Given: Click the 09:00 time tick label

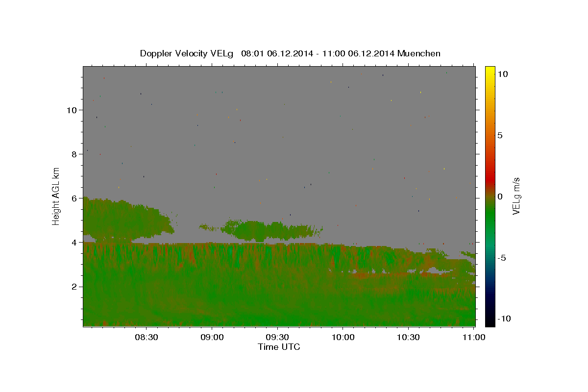Looking at the screenshot, I should pos(212,337).
